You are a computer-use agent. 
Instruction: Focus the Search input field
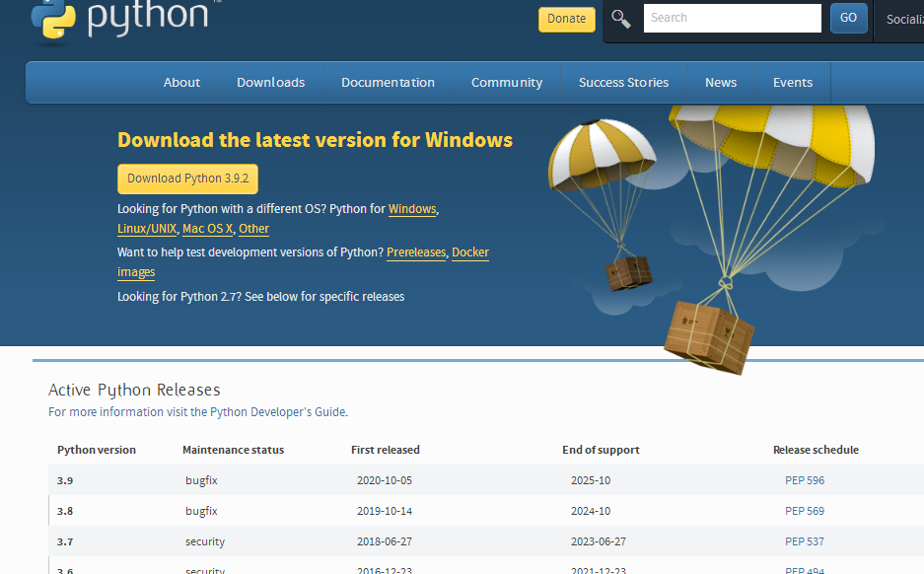point(732,19)
